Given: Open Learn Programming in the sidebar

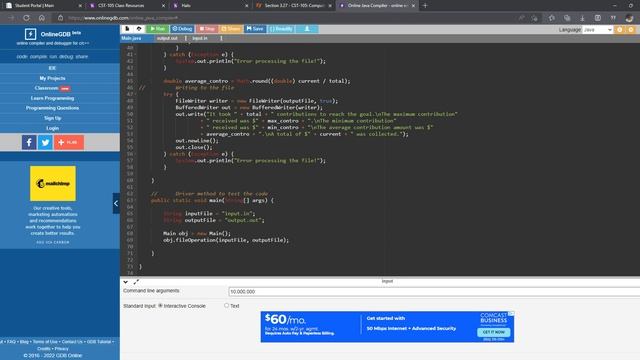Looking at the screenshot, I should [52, 98].
